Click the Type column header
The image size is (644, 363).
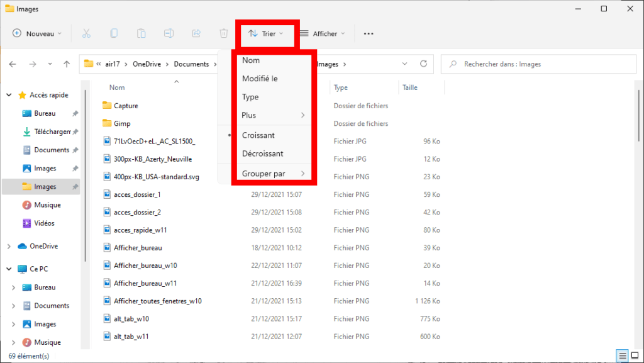[x=340, y=87]
